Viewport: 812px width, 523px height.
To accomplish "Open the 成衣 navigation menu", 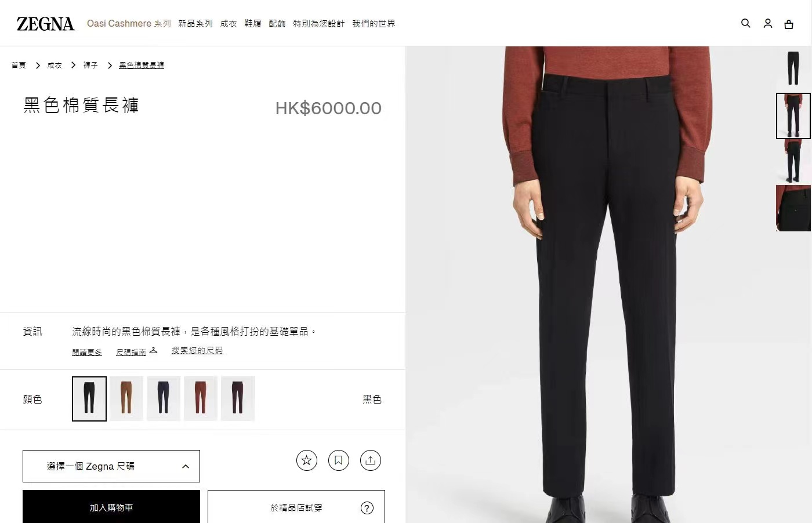I will [229, 24].
